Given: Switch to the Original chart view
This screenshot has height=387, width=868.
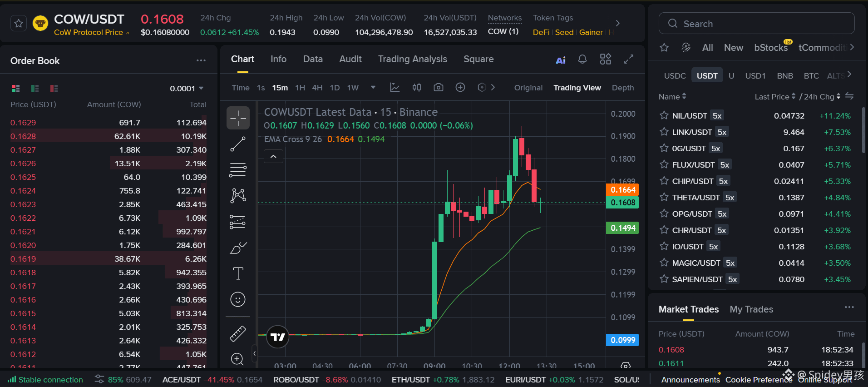Looking at the screenshot, I should point(528,88).
